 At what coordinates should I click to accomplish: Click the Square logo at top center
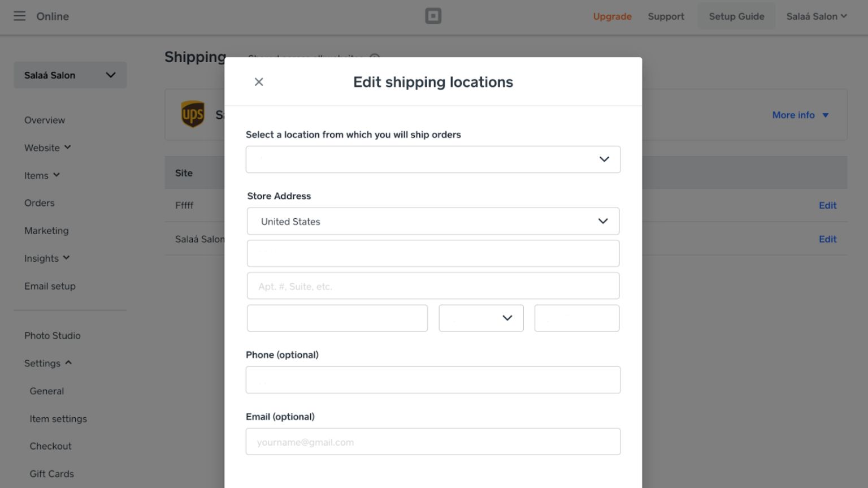tap(433, 16)
